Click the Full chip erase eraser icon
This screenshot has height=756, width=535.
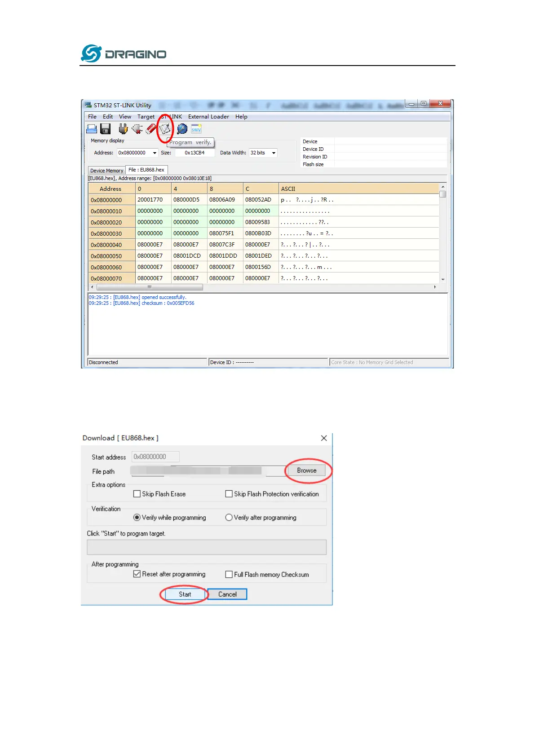click(x=151, y=129)
